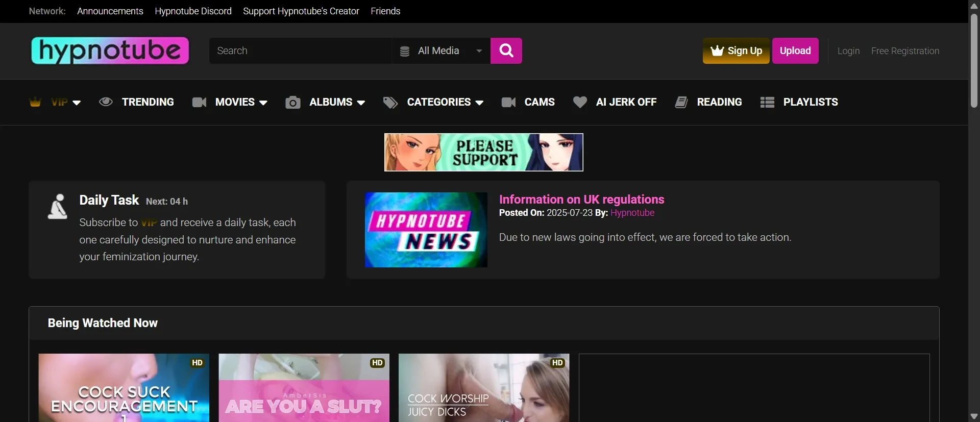Click the AI Jerk Off heart icon
980x422 pixels.
point(580,102)
